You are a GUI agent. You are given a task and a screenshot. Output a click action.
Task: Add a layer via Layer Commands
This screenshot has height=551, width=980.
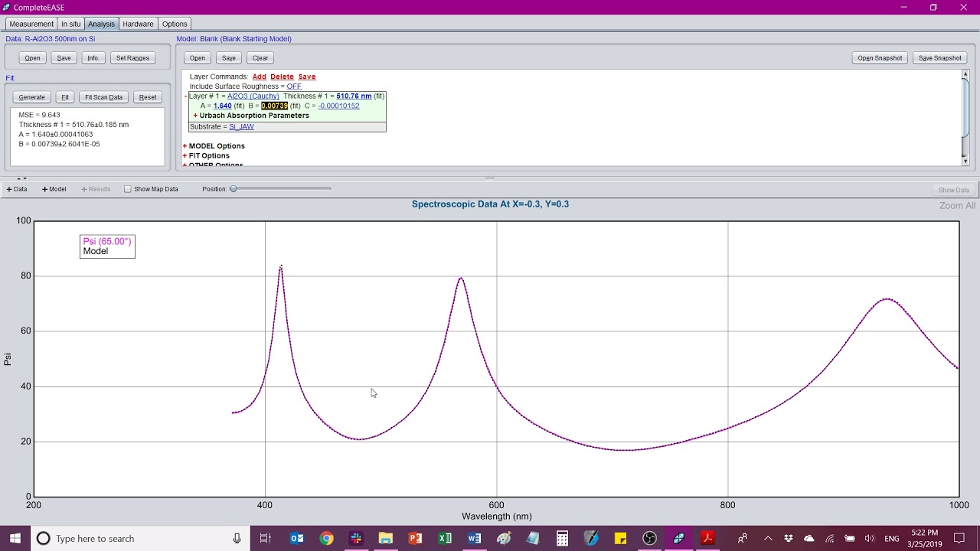pos(260,77)
